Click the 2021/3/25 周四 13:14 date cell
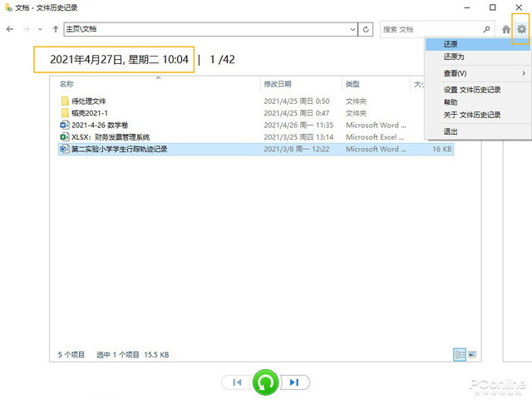532x400 pixels. [298, 137]
